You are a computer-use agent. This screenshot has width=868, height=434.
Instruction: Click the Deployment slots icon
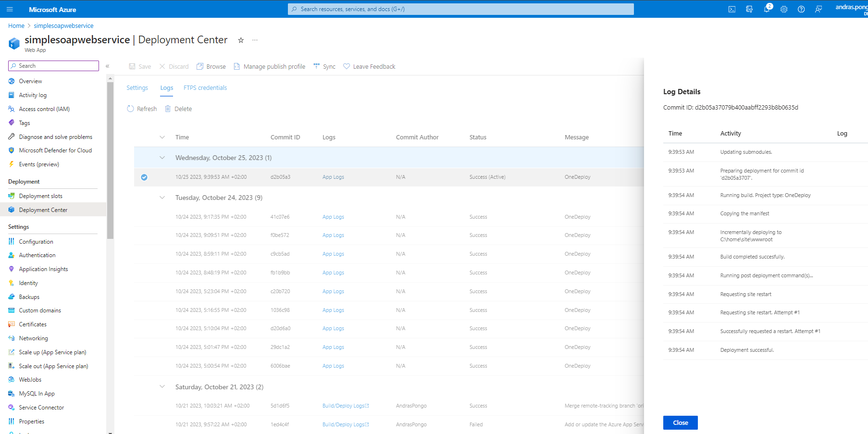click(12, 196)
